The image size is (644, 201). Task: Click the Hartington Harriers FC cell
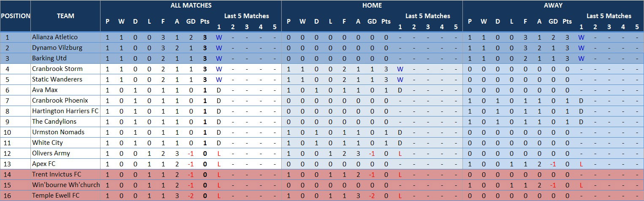(65, 111)
